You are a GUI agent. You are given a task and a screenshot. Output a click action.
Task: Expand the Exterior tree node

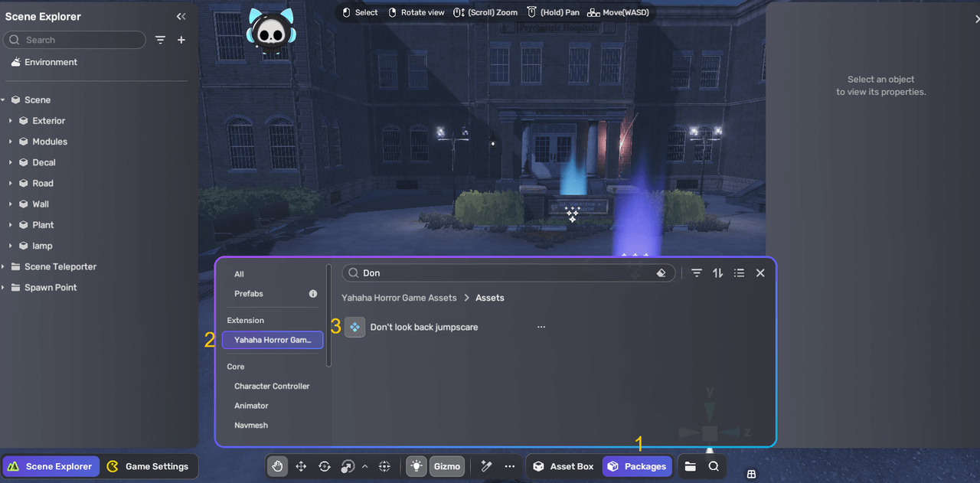pos(11,121)
